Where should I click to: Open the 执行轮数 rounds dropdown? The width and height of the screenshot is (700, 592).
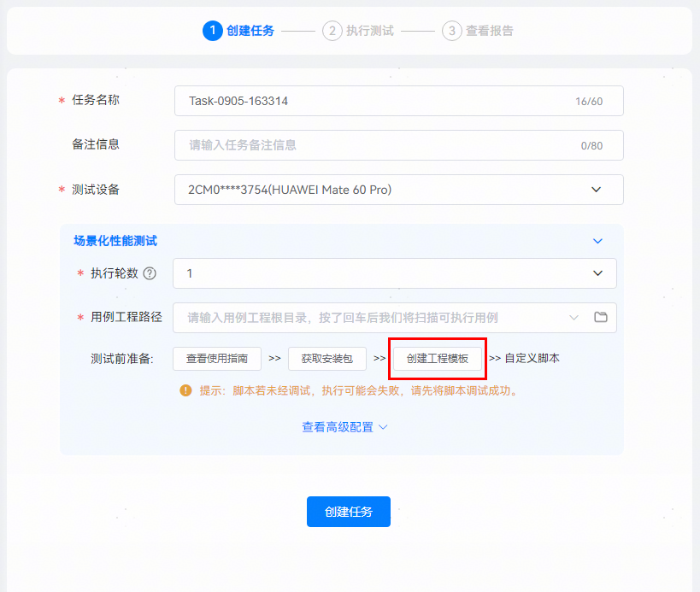click(x=597, y=273)
